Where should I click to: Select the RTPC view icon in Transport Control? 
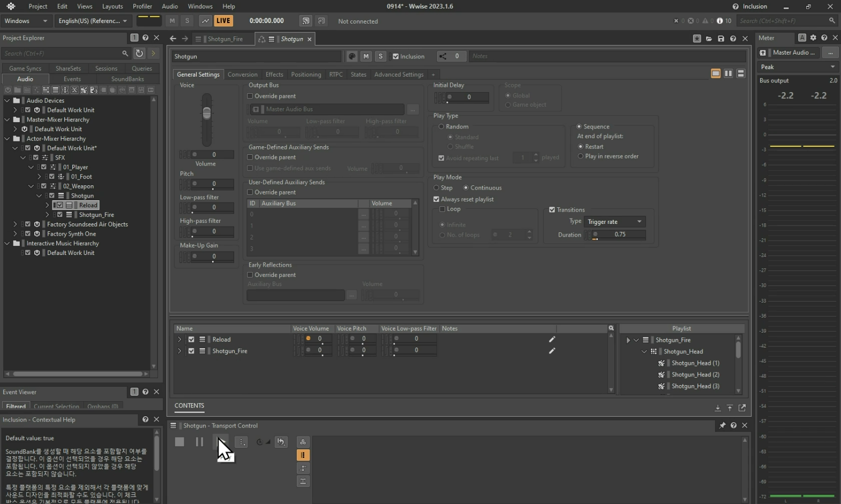(x=303, y=468)
